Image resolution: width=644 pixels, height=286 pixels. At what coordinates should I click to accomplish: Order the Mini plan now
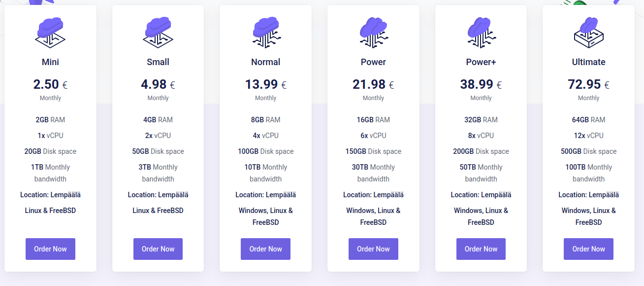click(x=50, y=249)
